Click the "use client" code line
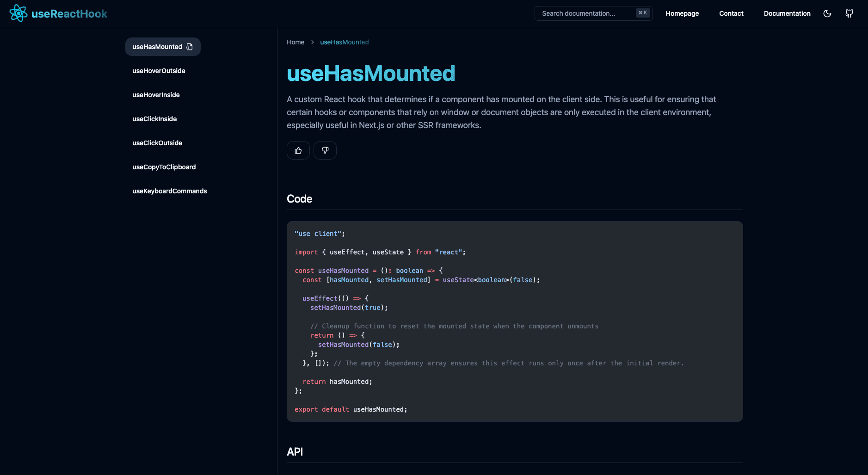The image size is (868, 475). [320, 234]
